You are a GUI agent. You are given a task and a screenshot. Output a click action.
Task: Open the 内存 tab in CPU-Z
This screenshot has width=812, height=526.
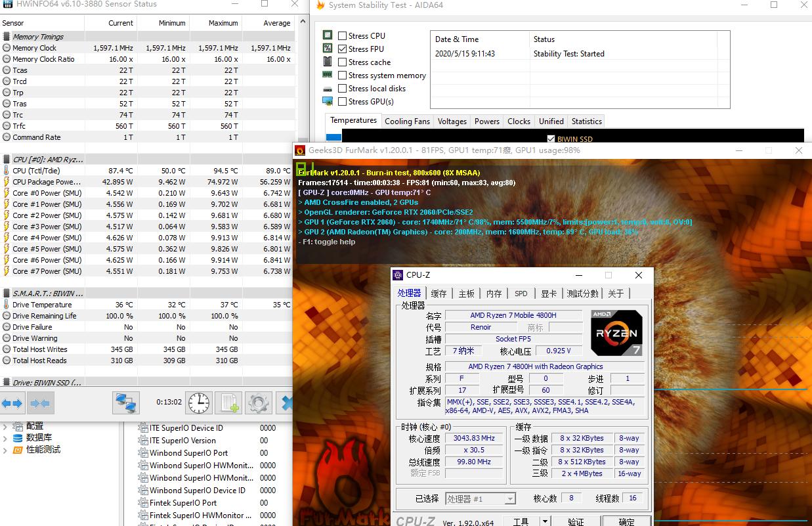[494, 294]
